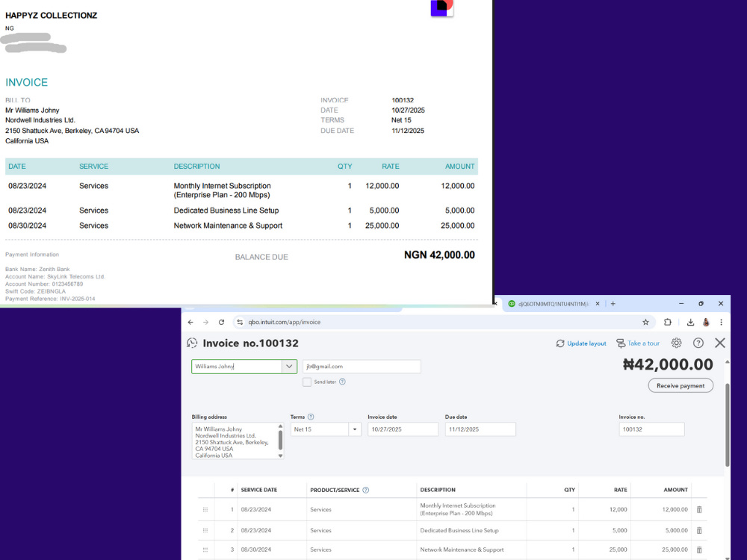Select the active QuickBooks browser tab
747x560 pixels.
pyautogui.click(x=554, y=304)
